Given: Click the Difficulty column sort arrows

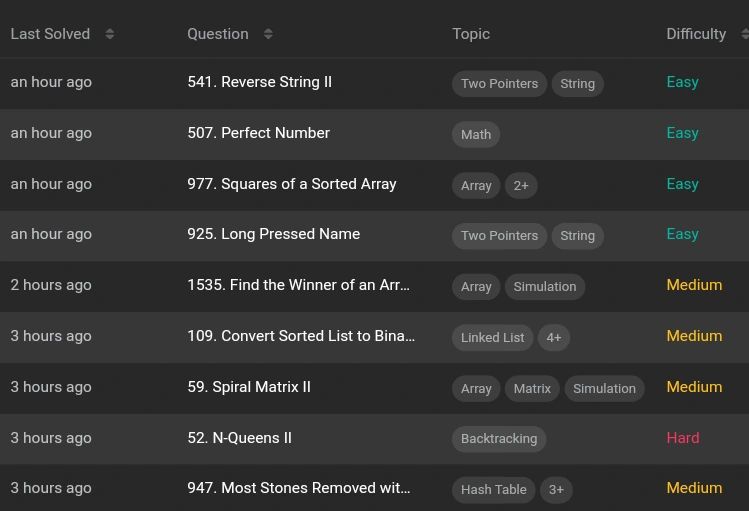Looking at the screenshot, I should 744,34.
